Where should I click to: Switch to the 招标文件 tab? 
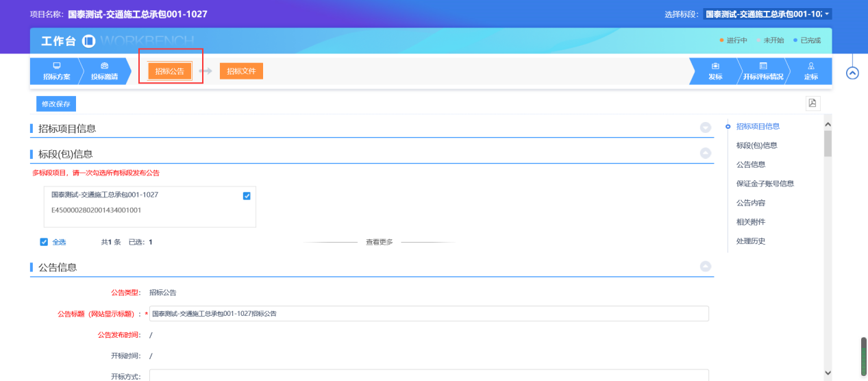pyautogui.click(x=241, y=71)
